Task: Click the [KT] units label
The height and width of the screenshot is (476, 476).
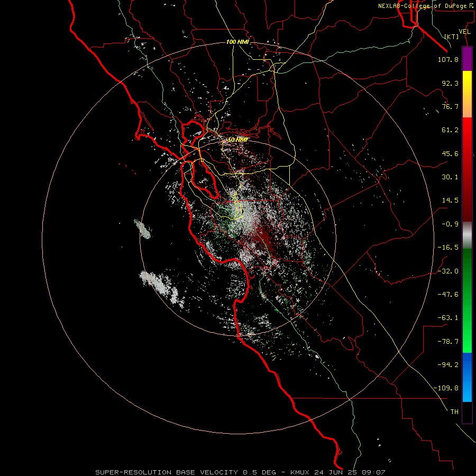Action: (452, 36)
